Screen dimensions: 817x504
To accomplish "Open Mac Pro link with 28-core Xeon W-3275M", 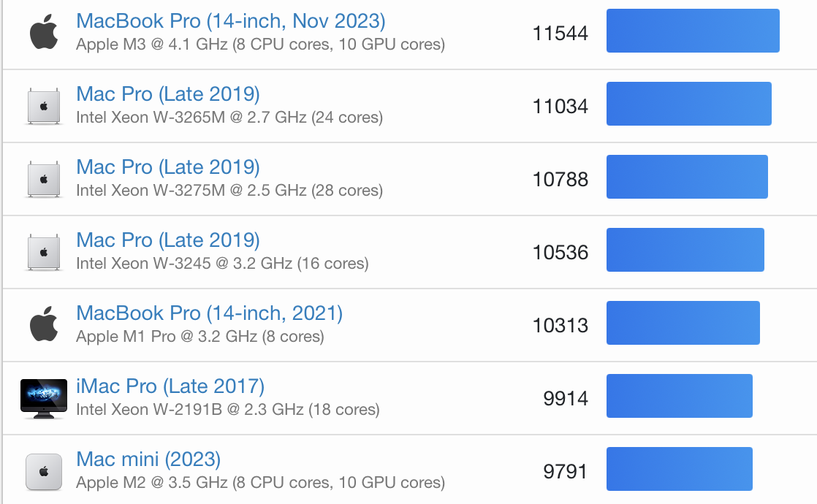I will click(x=167, y=167).
